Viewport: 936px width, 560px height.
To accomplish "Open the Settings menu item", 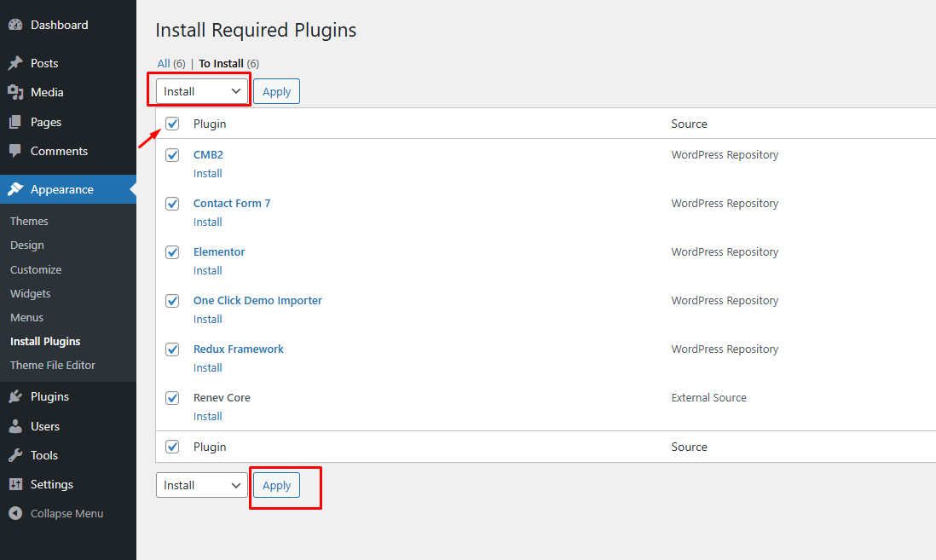I will pyautogui.click(x=52, y=484).
